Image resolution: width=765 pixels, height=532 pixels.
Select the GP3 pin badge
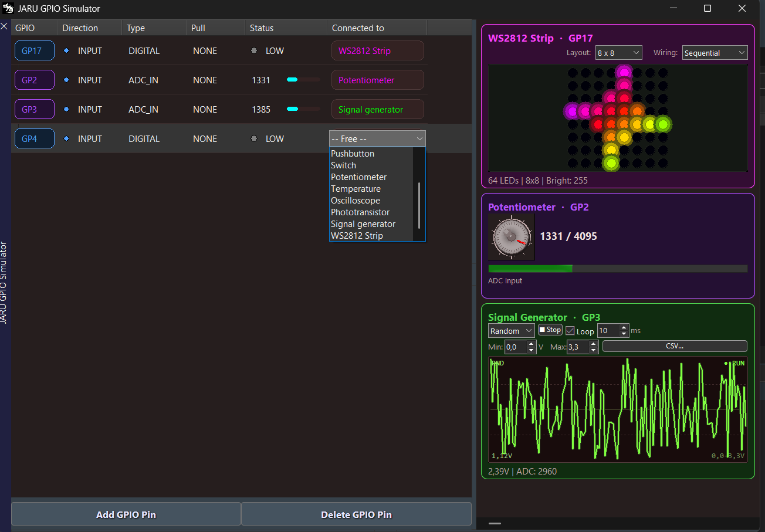[x=34, y=109]
